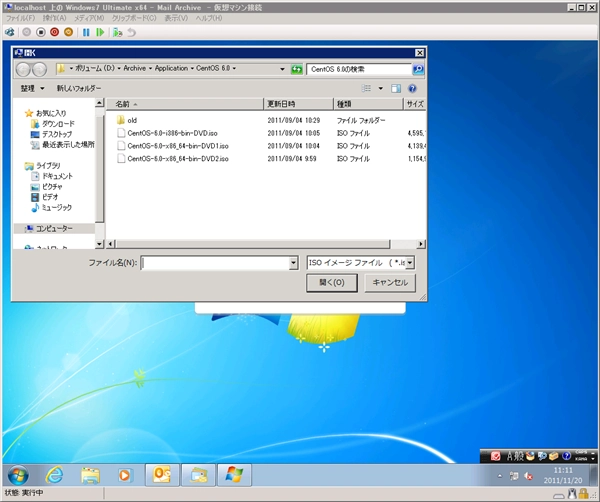The width and height of the screenshot is (600, 502).
Task: Open Outlook from the taskbar
Action: coord(162,475)
